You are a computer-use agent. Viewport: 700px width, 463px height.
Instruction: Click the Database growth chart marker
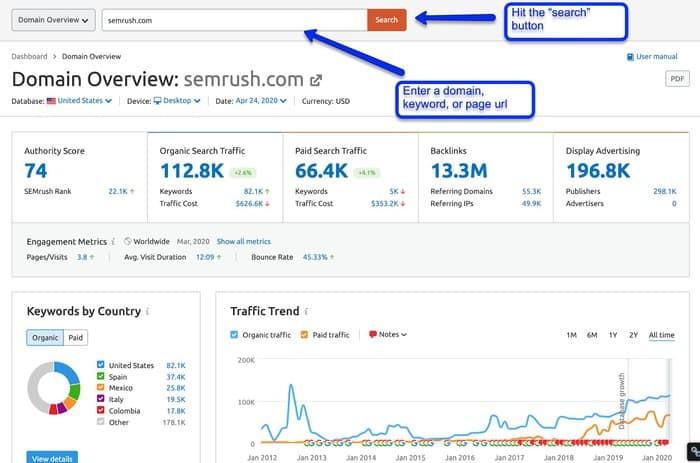click(622, 401)
